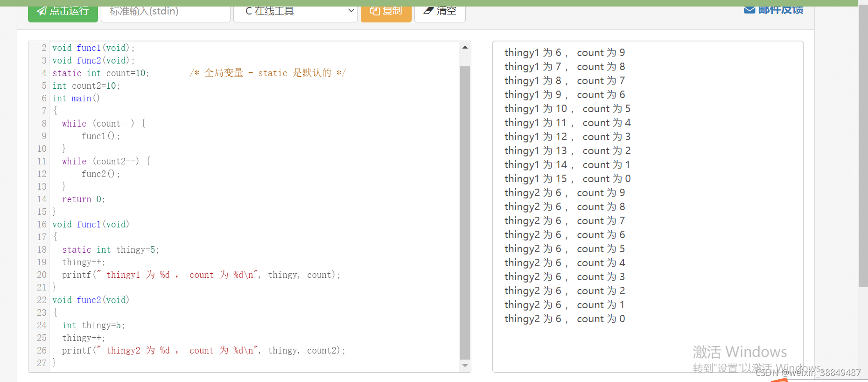Click line 24 'int thingy=5;'
868x382 pixels.
click(x=93, y=325)
